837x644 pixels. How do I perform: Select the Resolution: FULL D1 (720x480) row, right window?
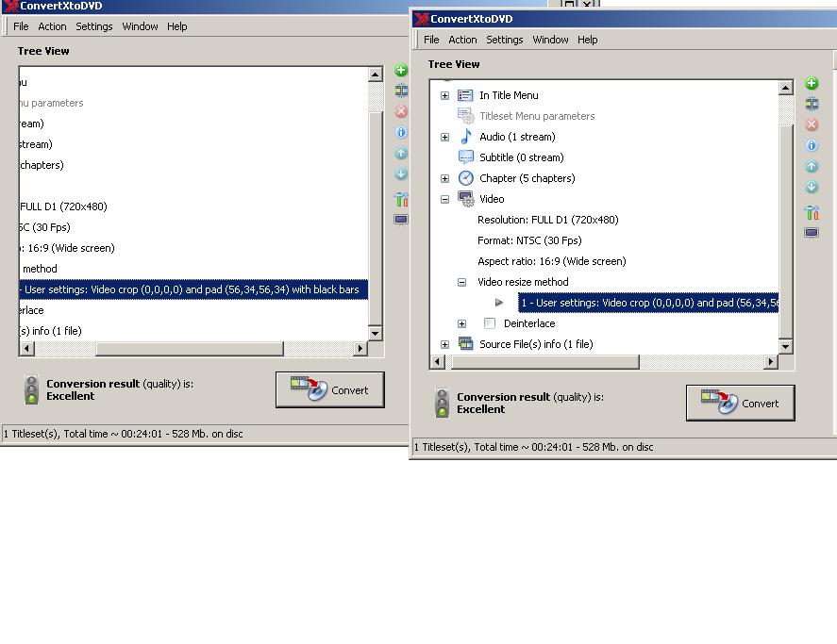pyautogui.click(x=547, y=220)
